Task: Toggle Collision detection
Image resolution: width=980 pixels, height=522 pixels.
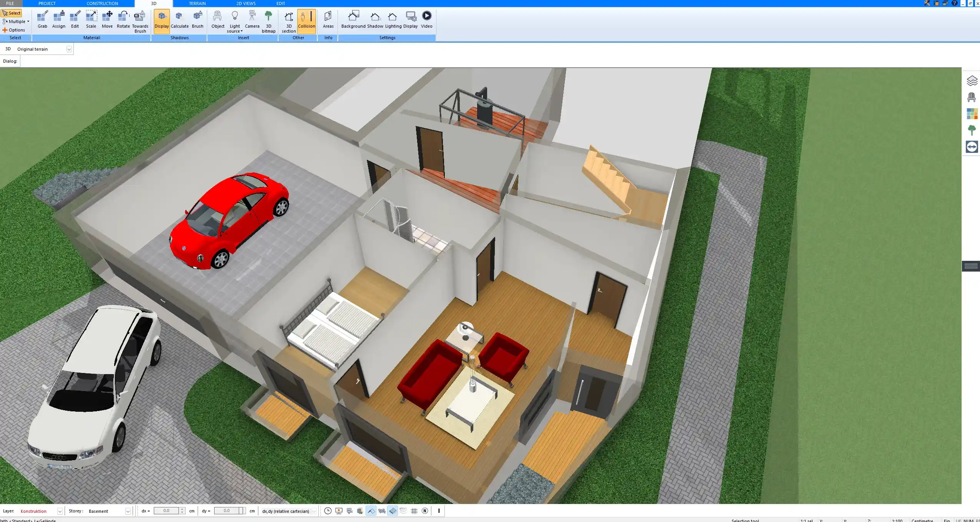Action: tap(306, 19)
